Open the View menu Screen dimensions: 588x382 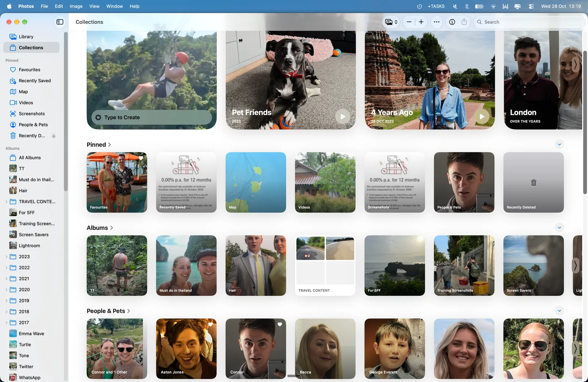pos(94,6)
